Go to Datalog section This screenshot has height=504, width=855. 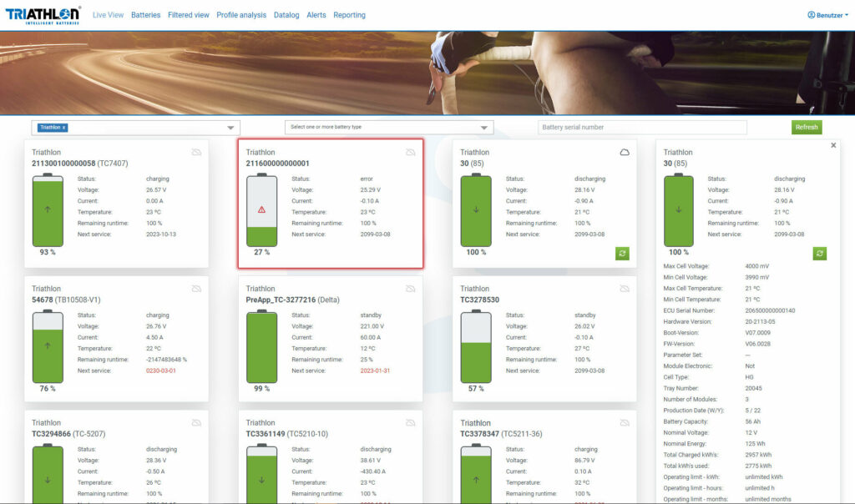coord(286,15)
